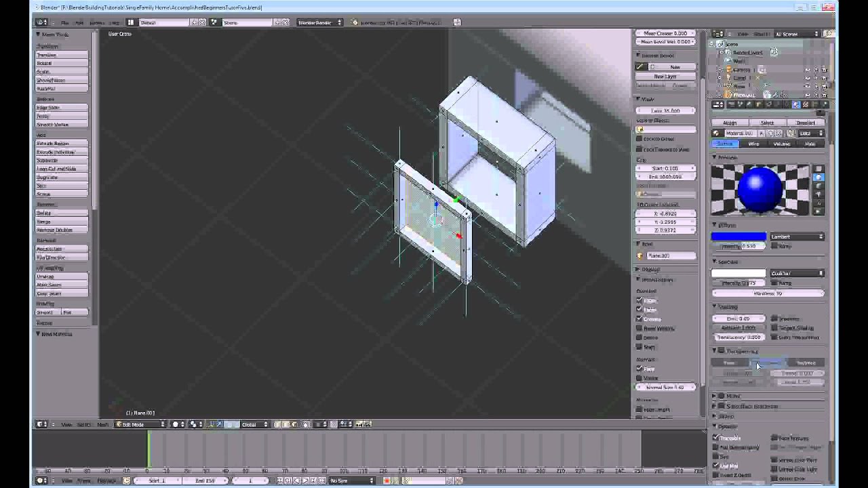Image resolution: width=868 pixels, height=488 pixels.
Task: Click the Assign material button
Action: 730,123
